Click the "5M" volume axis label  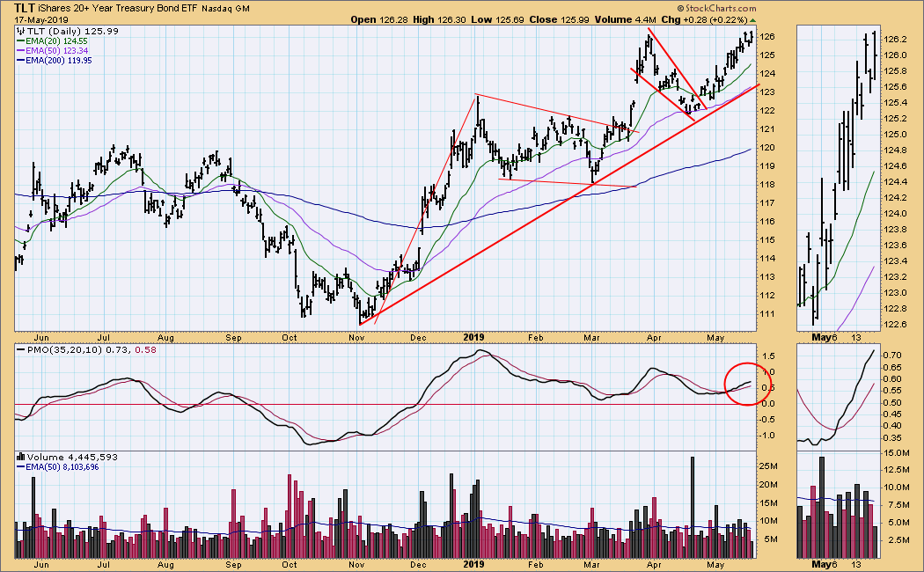[x=770, y=539]
